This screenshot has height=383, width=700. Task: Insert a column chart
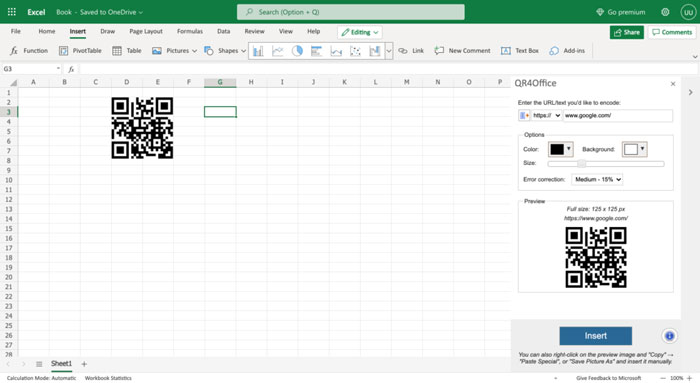pyautogui.click(x=258, y=51)
